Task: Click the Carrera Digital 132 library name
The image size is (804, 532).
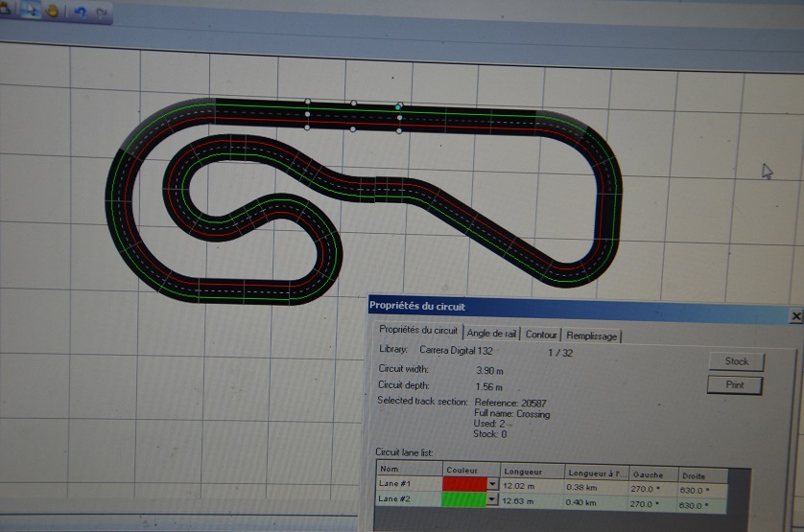Action: (456, 351)
